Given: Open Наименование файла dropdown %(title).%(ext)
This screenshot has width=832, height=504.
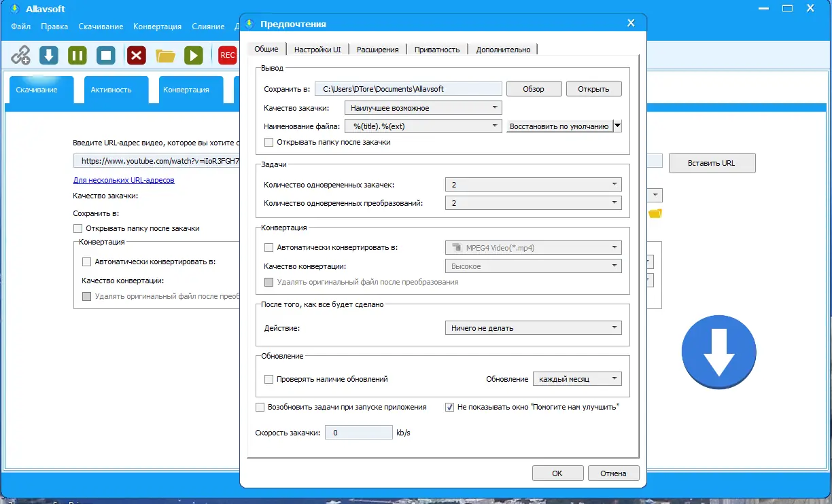Looking at the screenshot, I should point(423,126).
